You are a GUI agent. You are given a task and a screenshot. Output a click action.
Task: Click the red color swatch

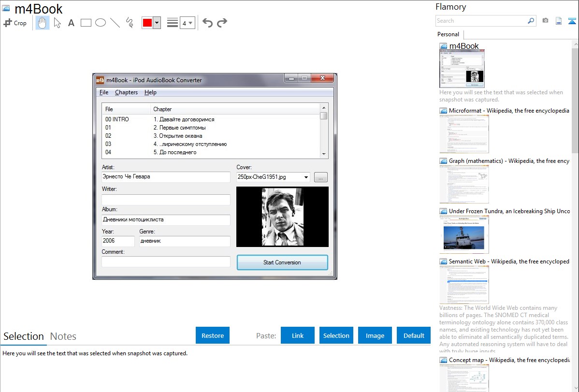click(147, 23)
